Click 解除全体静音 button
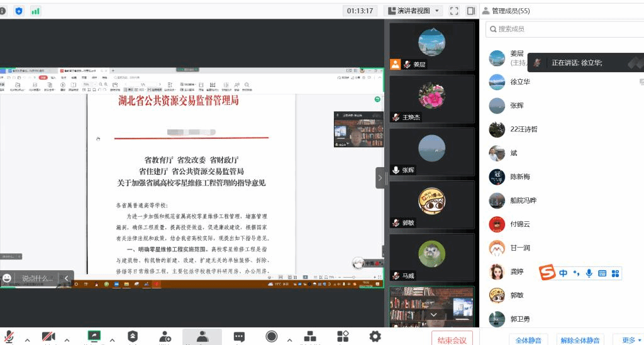This screenshot has height=345, width=644. [x=580, y=340]
